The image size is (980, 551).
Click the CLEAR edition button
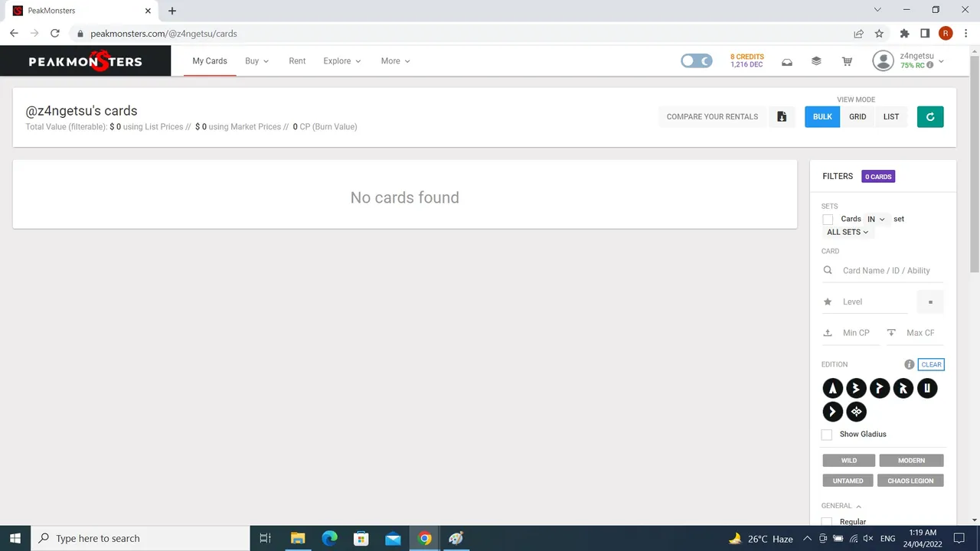931,364
